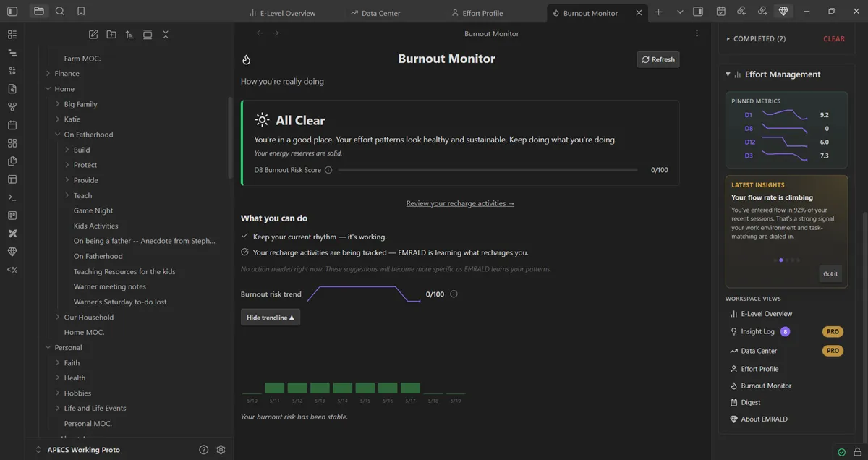Select the second insight carousel dot
This screenshot has width=868, height=460.
780,260
